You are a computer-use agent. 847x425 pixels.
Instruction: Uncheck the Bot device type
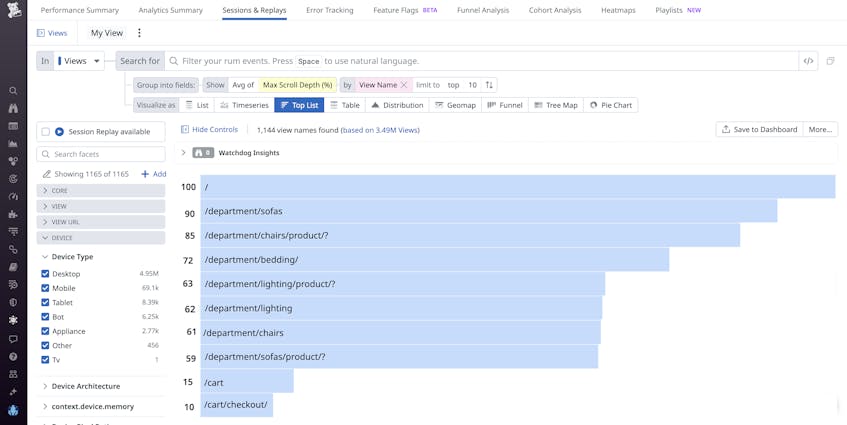(45, 317)
